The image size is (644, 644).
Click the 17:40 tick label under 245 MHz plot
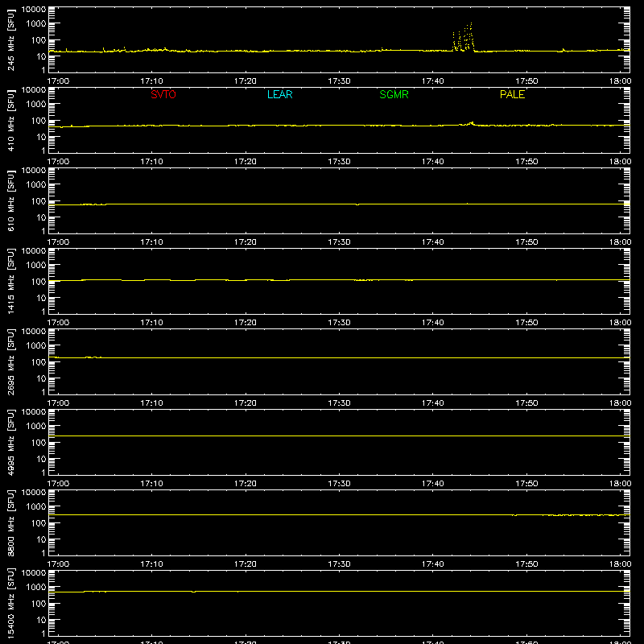[x=433, y=81]
